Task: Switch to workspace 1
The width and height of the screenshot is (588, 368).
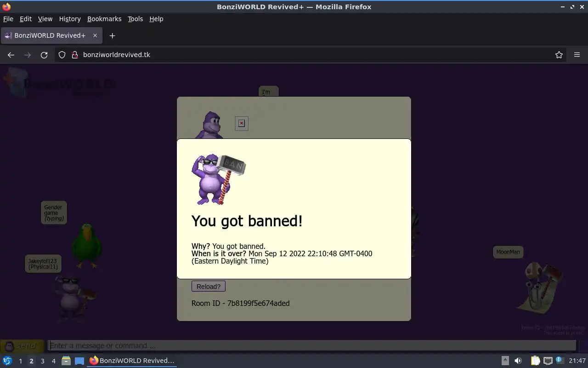Action: point(20,361)
